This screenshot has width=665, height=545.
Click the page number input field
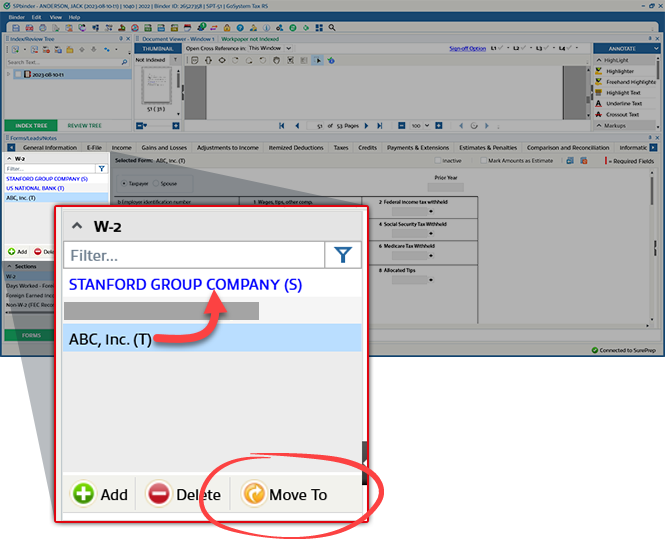coord(315,126)
